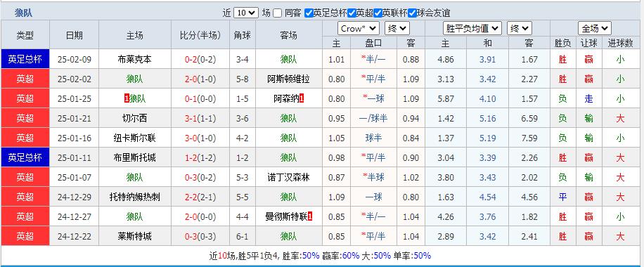Click the 英超 tag for 24-12-22
The height and width of the screenshot is (267, 644).
coord(25,237)
